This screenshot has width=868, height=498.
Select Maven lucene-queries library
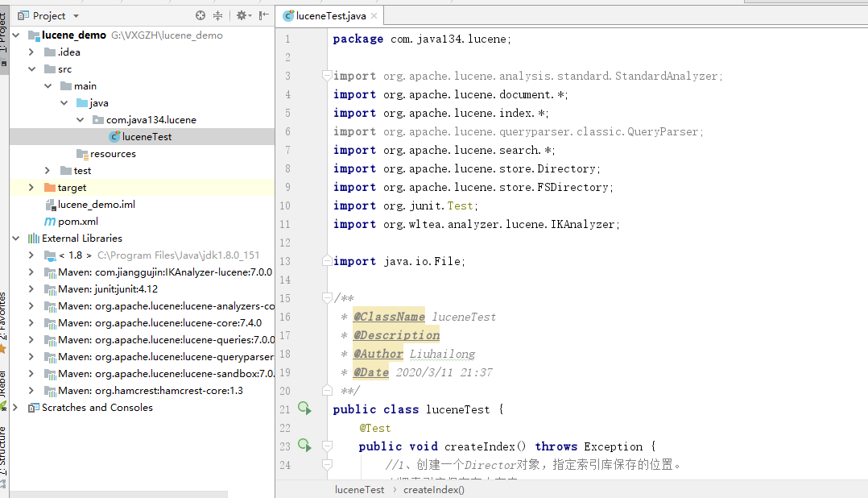[x=166, y=340]
